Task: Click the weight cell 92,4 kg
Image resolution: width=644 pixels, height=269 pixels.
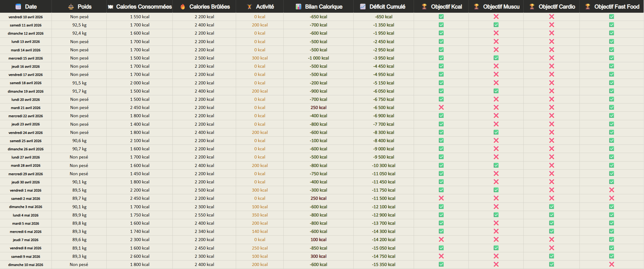Action: pos(79,33)
